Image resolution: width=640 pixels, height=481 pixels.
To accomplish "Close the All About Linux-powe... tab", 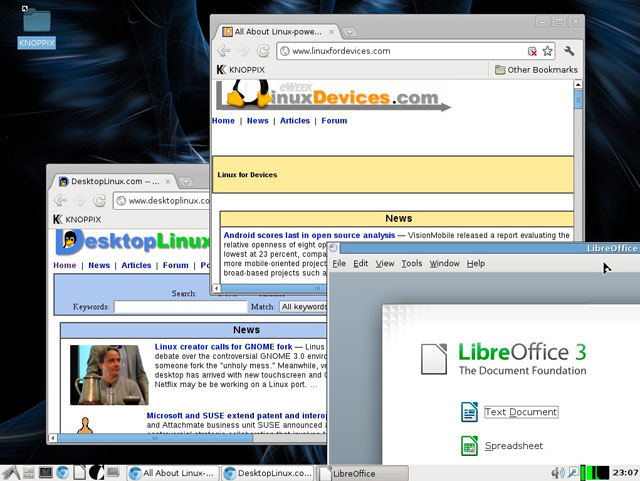I will click(x=331, y=32).
